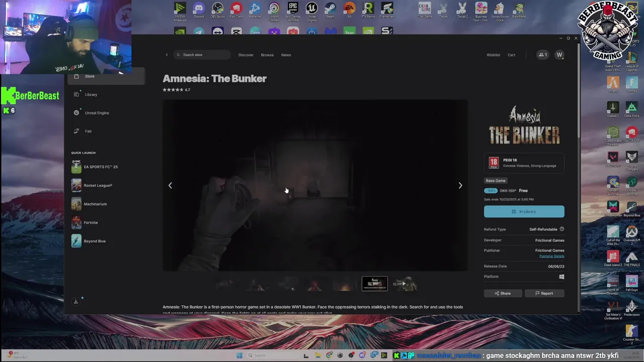Select Library in the sidebar
This screenshot has width=644, height=362.
click(x=107, y=95)
